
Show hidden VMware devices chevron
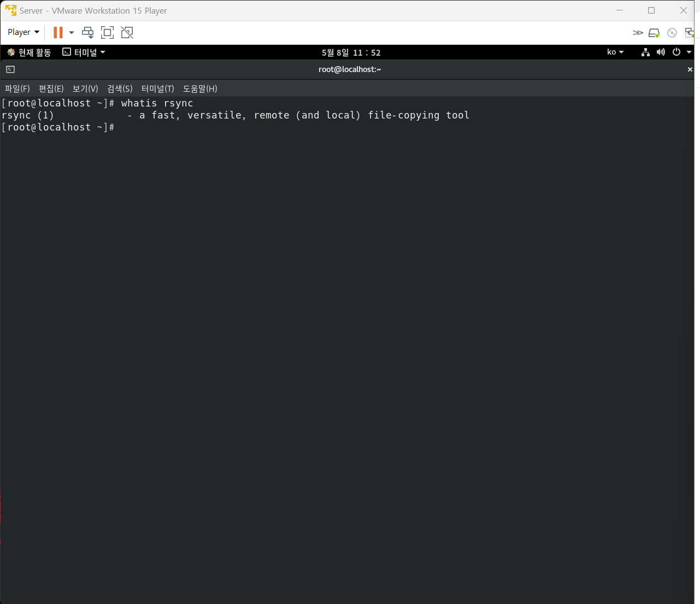(x=638, y=33)
